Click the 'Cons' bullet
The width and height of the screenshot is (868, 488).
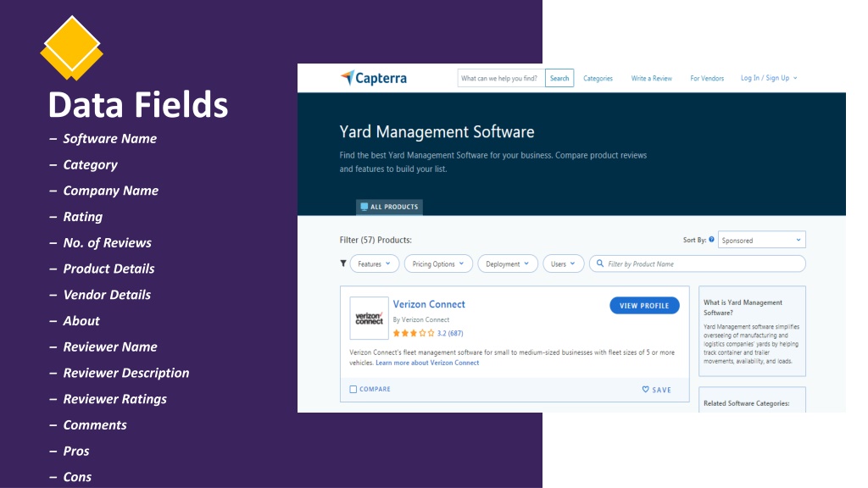[77, 477]
